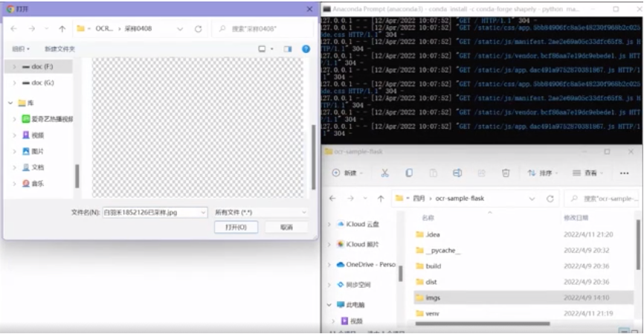The image size is (644, 334).
Task: Refresh the ocr-sample-flask folder view
Action: click(x=550, y=199)
